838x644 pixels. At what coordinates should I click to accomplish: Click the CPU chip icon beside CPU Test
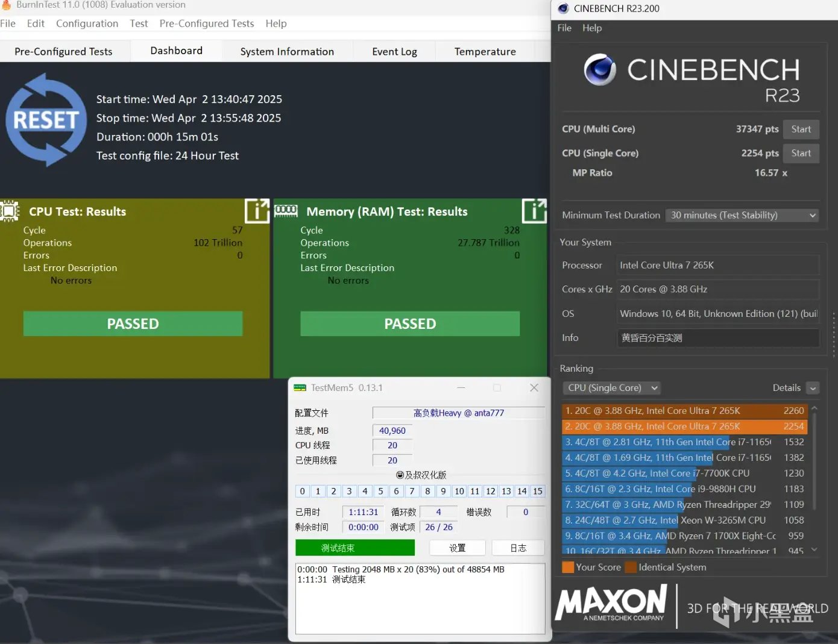[x=10, y=211]
